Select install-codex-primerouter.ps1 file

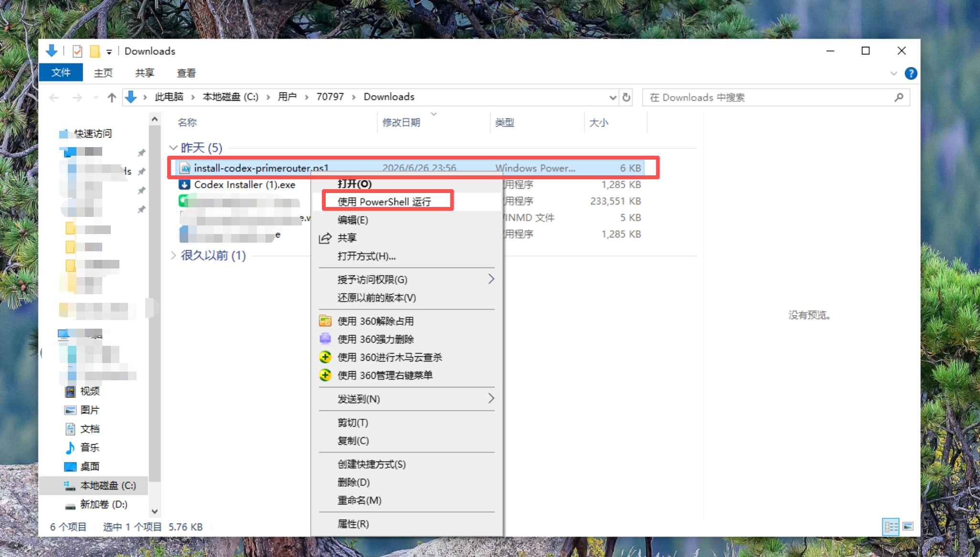click(x=411, y=168)
